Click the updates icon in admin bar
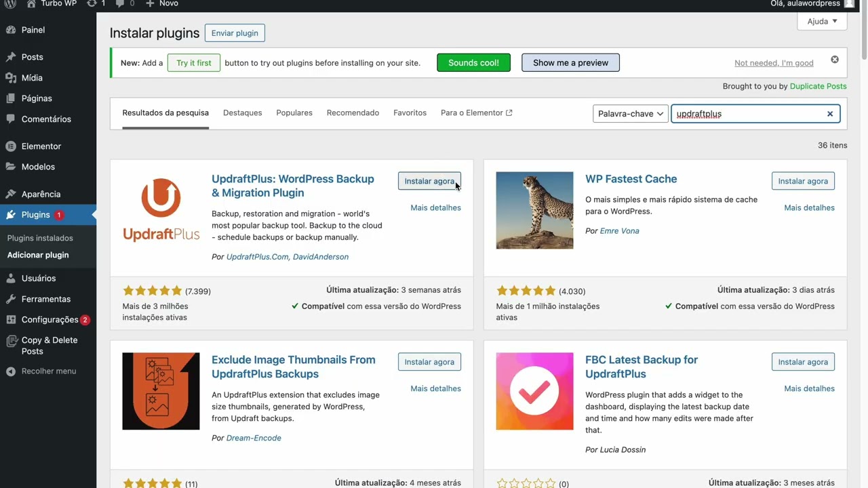Screen dimensions: 868x488 pos(92,3)
